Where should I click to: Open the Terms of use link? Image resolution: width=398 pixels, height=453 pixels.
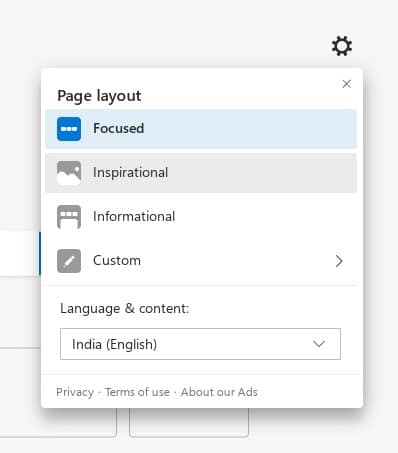[137, 392]
